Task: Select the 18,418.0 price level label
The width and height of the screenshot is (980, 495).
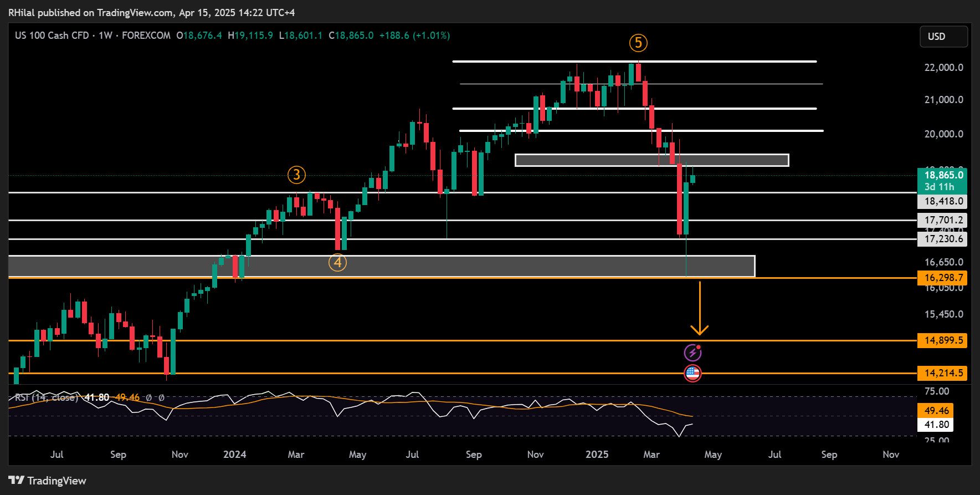Action: 942,201
